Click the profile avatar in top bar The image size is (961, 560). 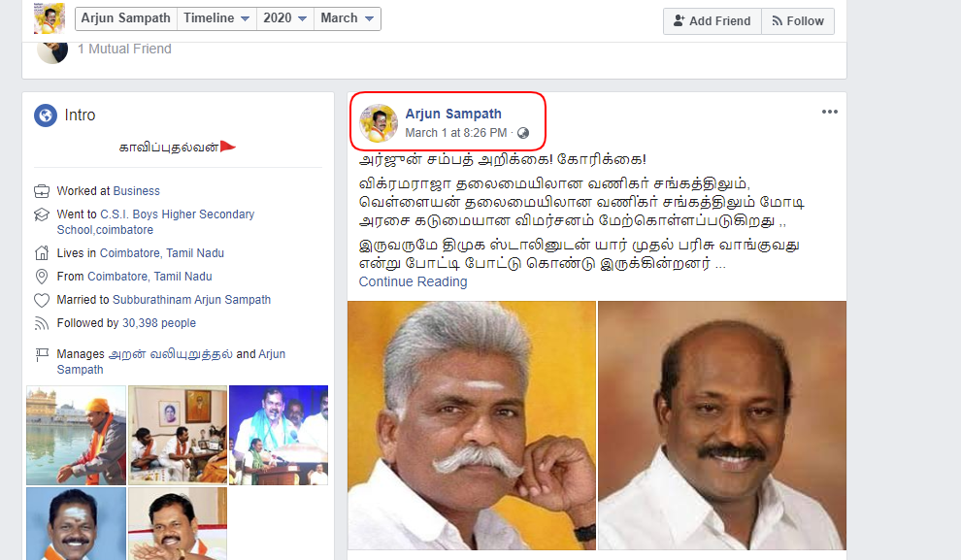pyautogui.click(x=50, y=17)
